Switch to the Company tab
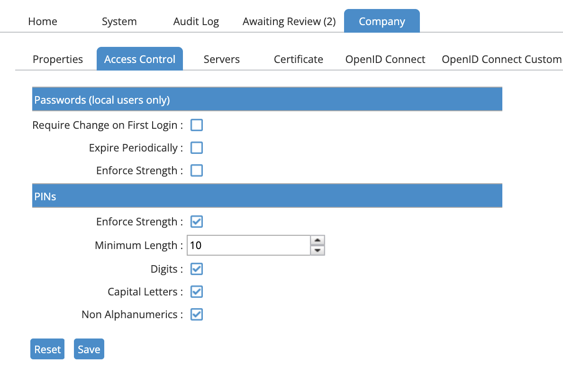The image size is (563, 392). (x=382, y=21)
